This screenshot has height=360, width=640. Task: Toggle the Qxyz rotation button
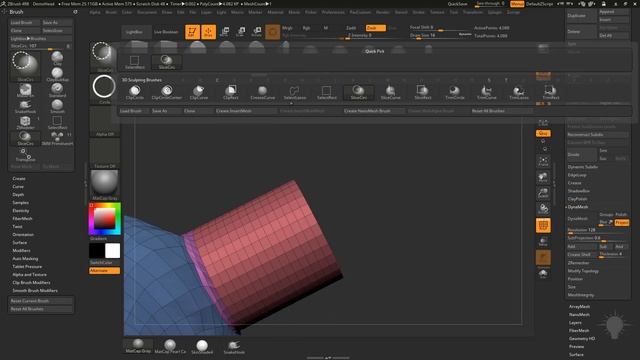click(543, 133)
